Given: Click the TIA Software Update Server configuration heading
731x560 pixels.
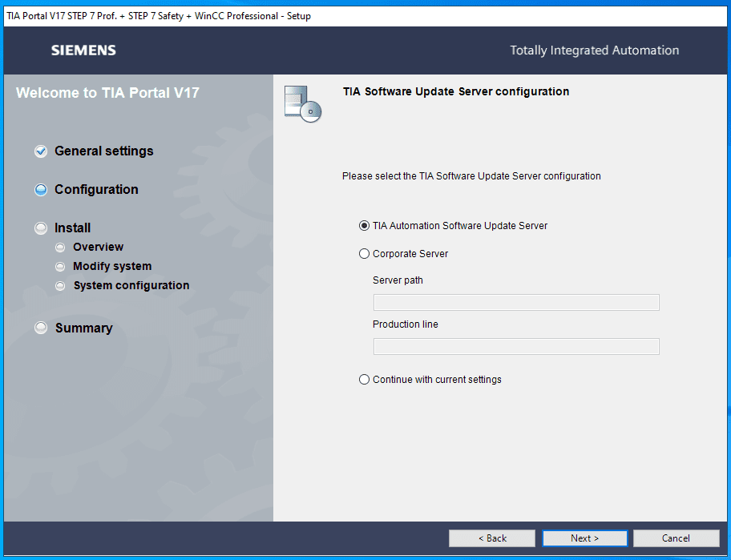Looking at the screenshot, I should [x=456, y=91].
